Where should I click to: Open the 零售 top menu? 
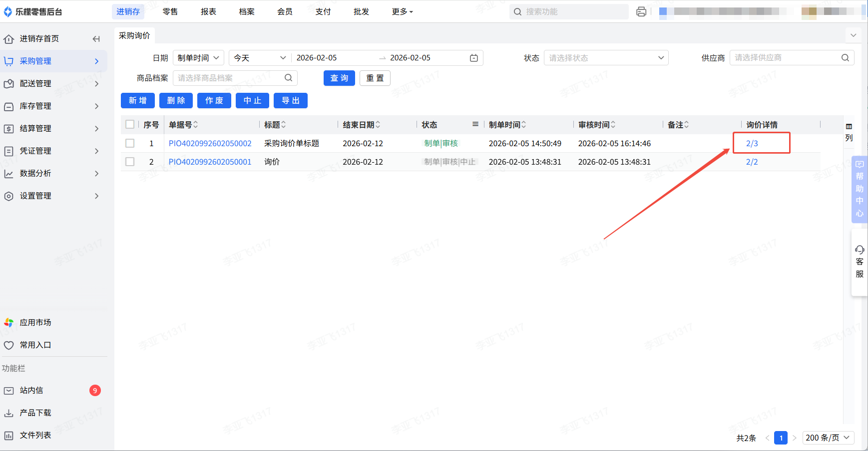coord(170,11)
